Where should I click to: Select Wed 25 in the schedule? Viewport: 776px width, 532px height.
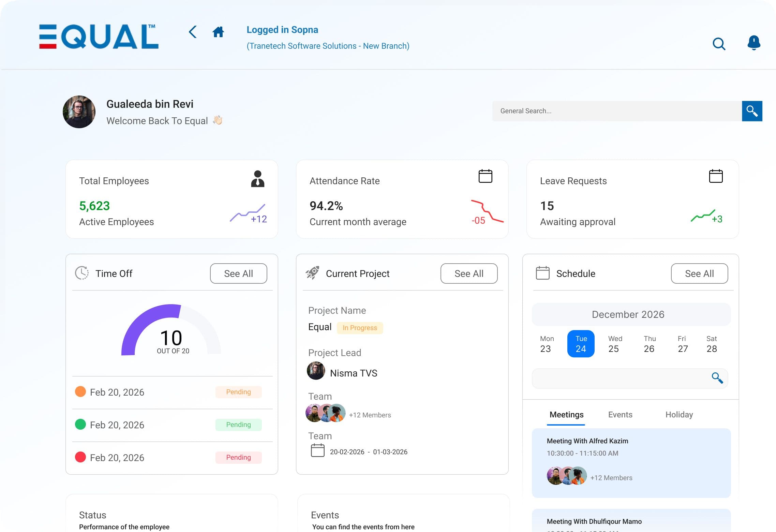[x=615, y=344]
